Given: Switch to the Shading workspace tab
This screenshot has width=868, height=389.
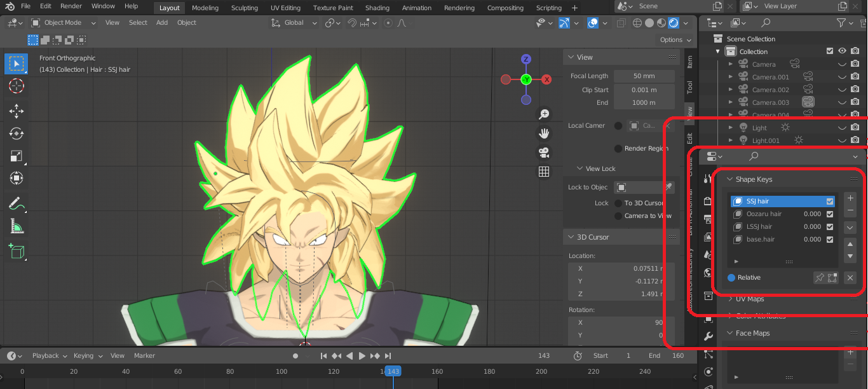Looking at the screenshot, I should [x=377, y=8].
